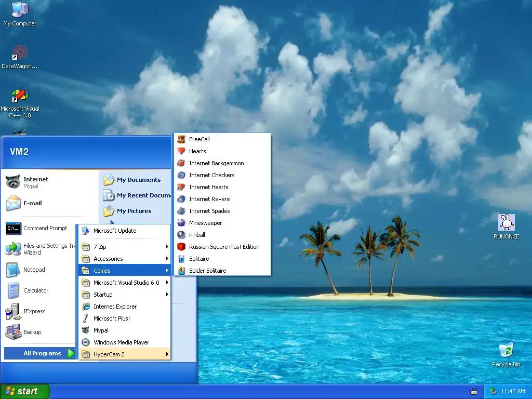The height and width of the screenshot is (399, 532).
Task: Open the FreeCell game icon
Action: [181, 139]
